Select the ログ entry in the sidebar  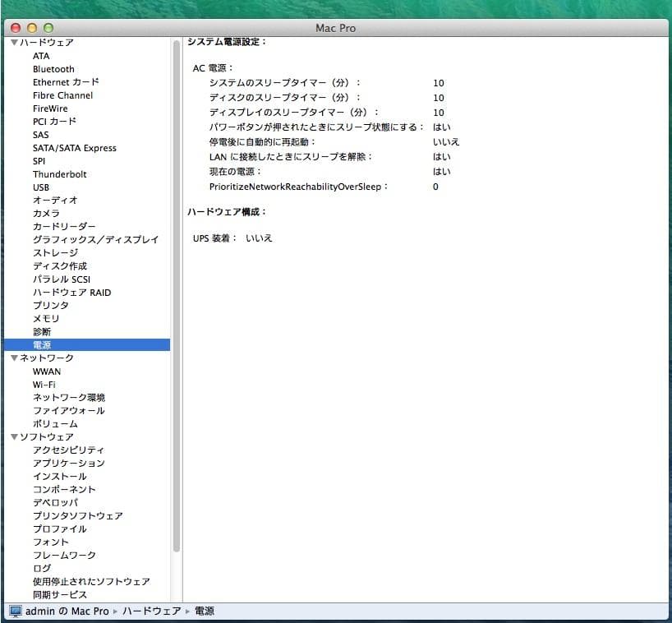(44, 568)
